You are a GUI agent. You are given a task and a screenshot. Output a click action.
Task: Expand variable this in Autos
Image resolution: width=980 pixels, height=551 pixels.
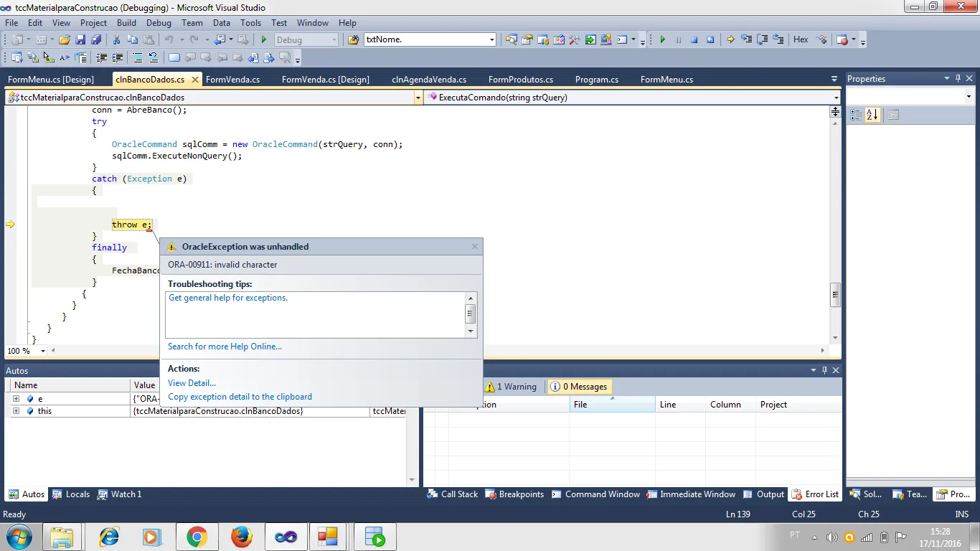[x=16, y=411]
